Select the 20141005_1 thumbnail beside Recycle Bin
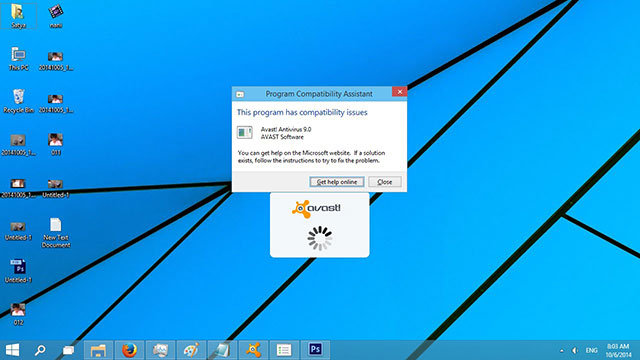The image size is (640, 360). tap(56, 103)
